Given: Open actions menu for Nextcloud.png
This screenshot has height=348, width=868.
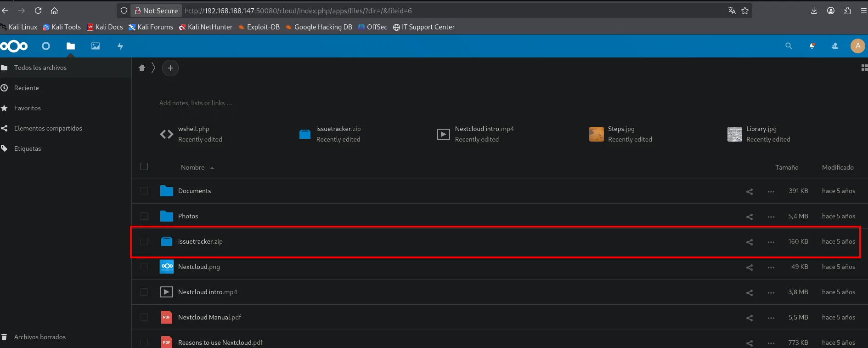Looking at the screenshot, I should [771, 267].
